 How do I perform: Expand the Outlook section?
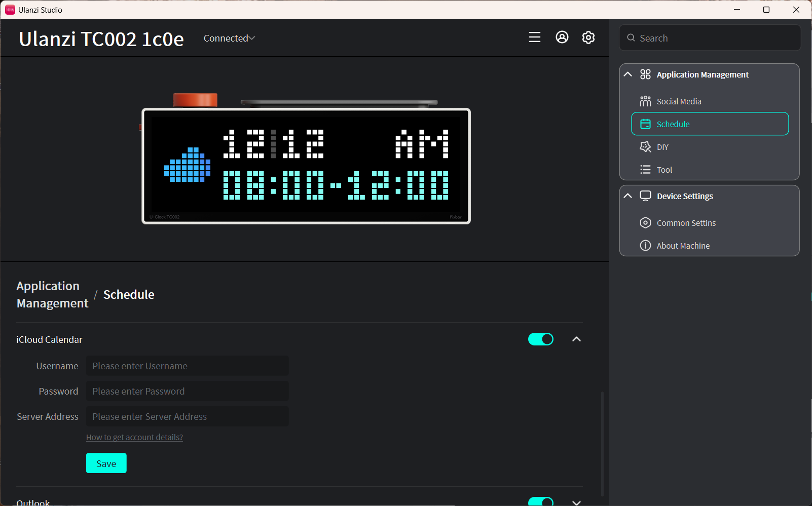tap(576, 502)
